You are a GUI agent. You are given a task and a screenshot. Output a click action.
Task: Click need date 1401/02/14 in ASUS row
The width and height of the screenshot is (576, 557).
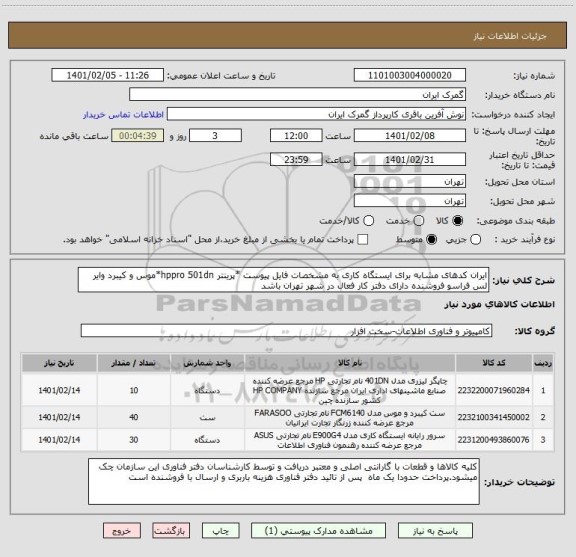[59, 439]
